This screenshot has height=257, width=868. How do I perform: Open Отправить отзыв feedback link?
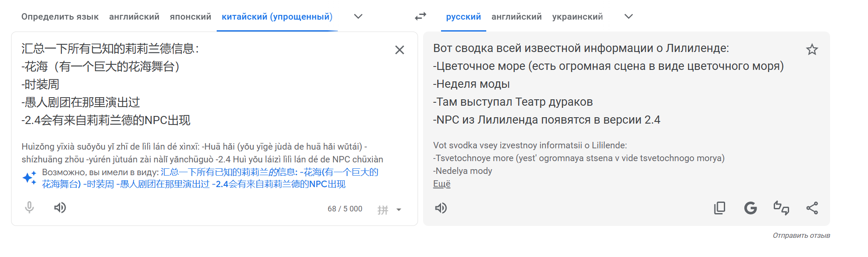pos(801,235)
